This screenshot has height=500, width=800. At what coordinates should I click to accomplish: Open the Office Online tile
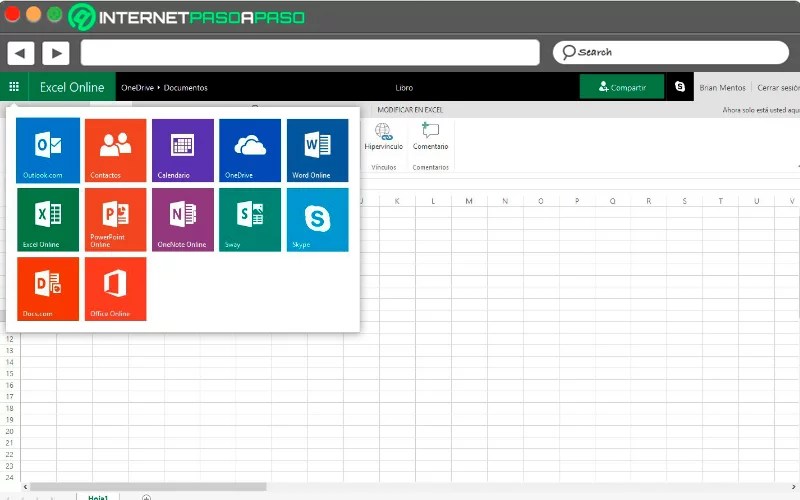coord(115,289)
